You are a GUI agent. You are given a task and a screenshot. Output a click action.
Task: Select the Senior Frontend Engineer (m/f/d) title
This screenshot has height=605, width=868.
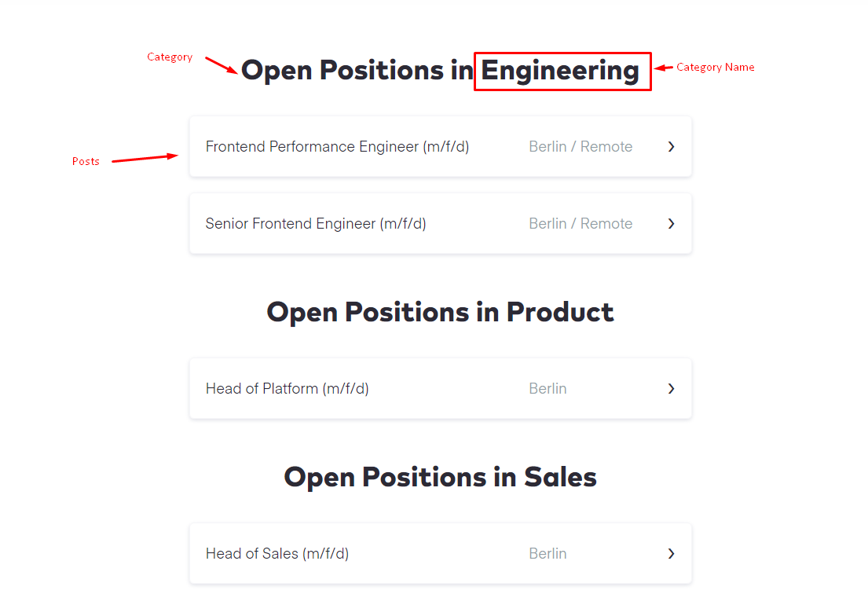316,223
